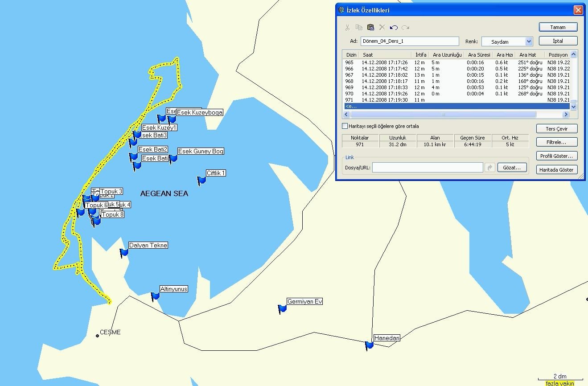
Task: Click the Cut scissors icon in İzlek Özellikleri
Action: point(347,28)
